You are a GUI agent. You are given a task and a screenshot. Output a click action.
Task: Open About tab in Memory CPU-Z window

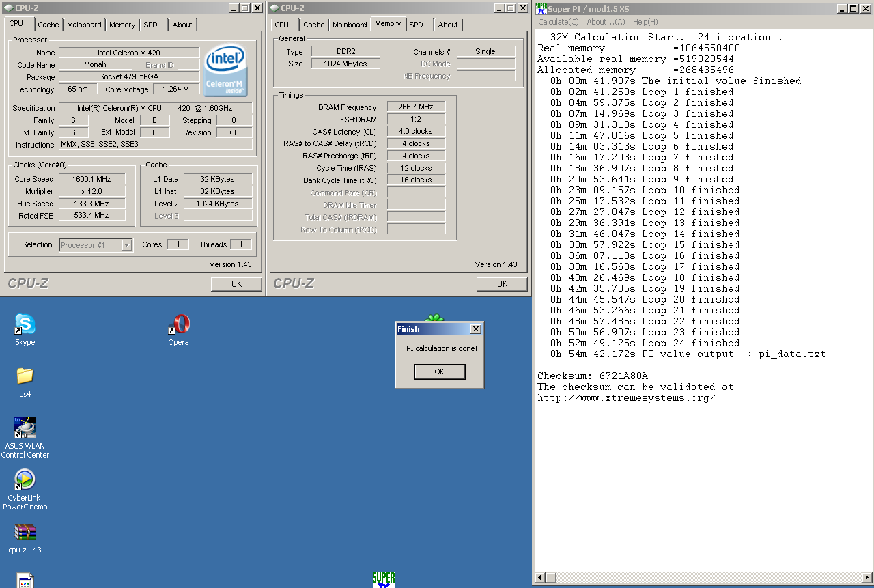(448, 25)
